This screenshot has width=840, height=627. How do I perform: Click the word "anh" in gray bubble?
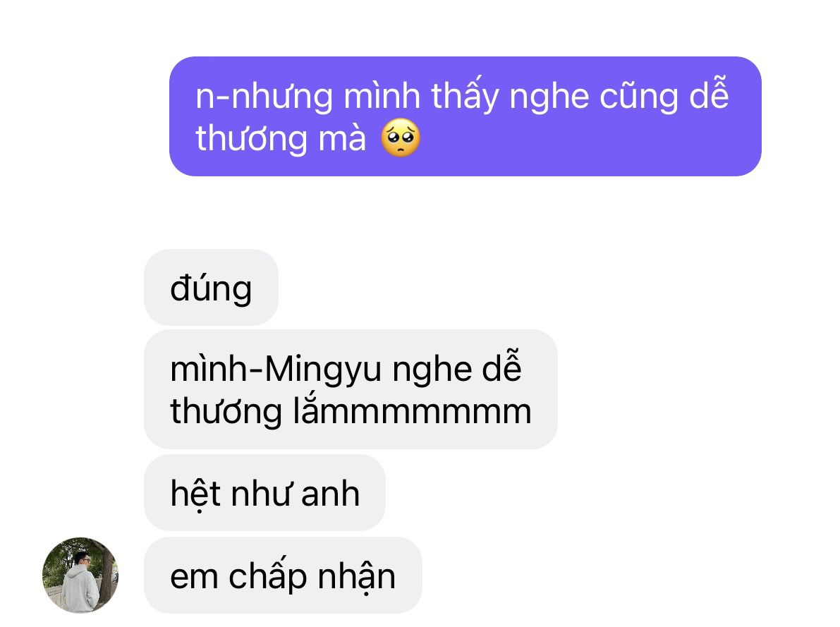click(330, 494)
